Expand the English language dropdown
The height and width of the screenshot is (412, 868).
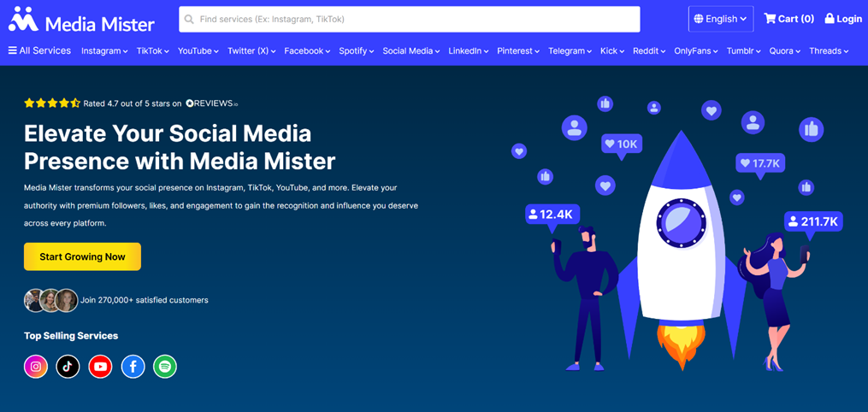tap(720, 19)
